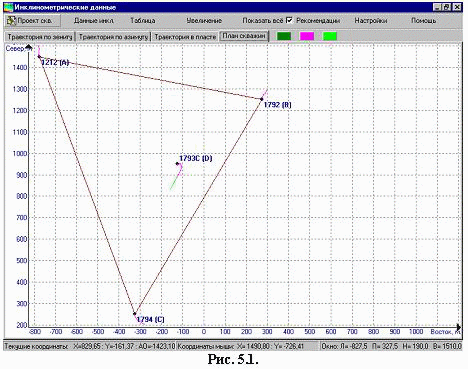Toggle the Показать всё checkbox
Screen dimensions: 468x369
pos(289,20)
